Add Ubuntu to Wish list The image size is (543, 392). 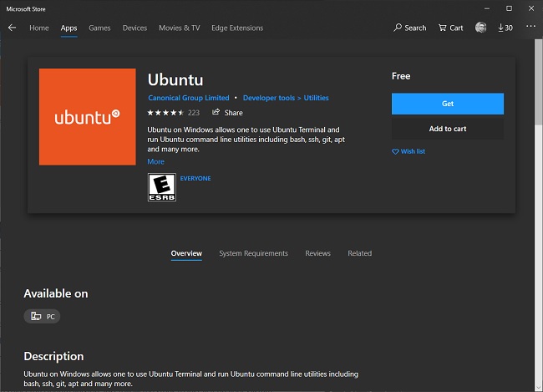point(409,151)
